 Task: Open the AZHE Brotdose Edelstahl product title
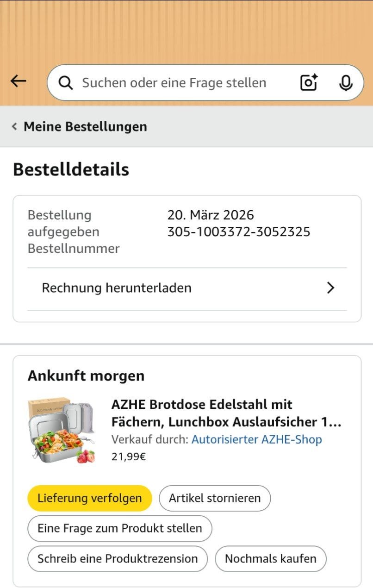click(x=227, y=413)
